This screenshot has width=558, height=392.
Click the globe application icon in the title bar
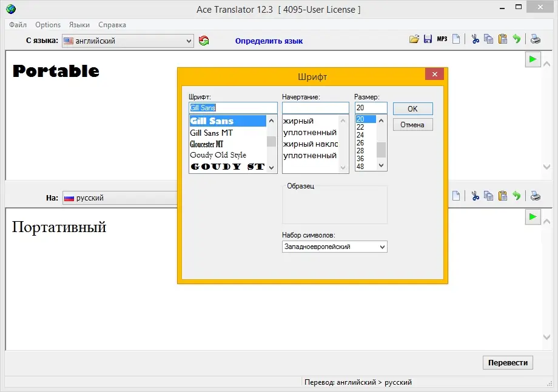[x=11, y=9]
